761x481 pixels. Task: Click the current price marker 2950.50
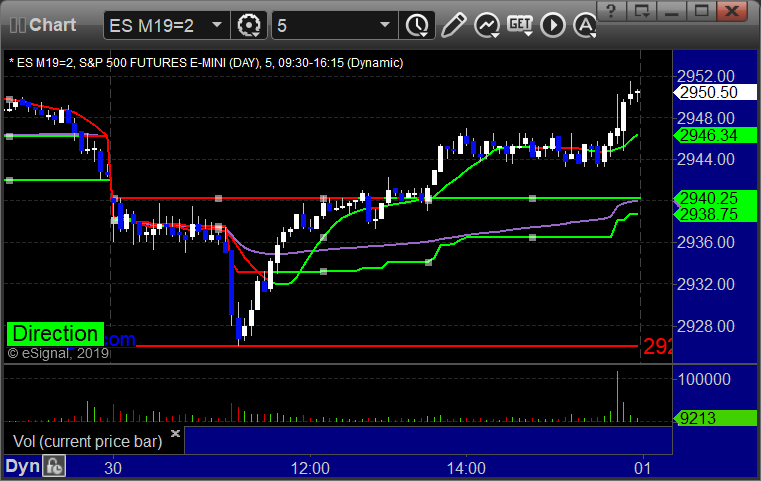(x=715, y=92)
